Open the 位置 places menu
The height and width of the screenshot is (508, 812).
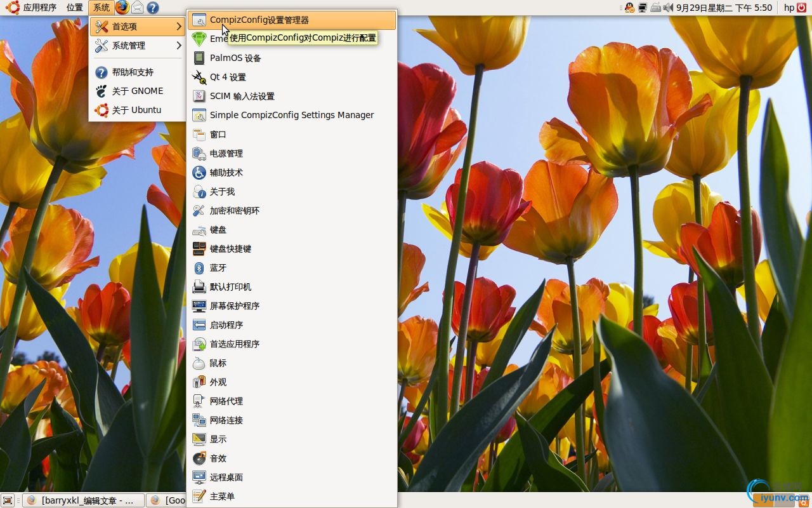(75, 8)
